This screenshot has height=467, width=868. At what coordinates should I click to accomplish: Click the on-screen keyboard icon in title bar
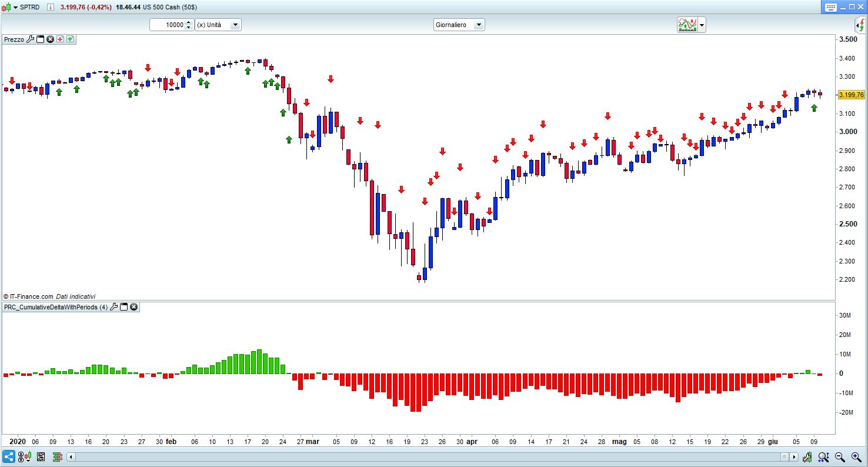(830, 8)
